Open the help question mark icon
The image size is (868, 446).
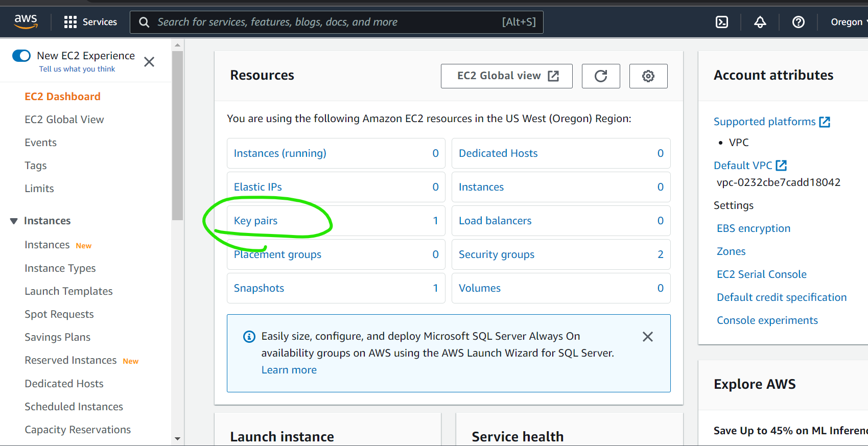[799, 22]
